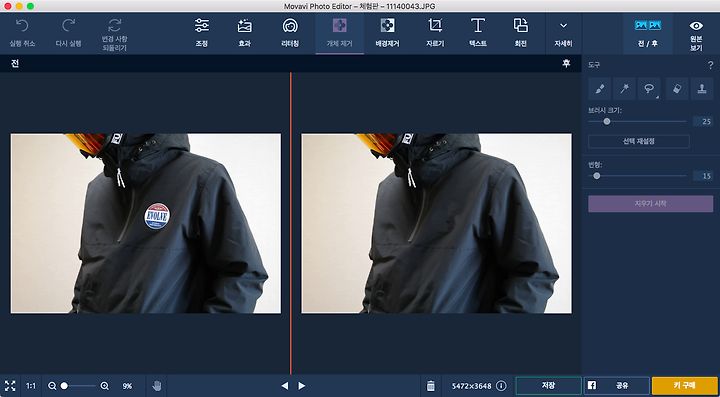Image resolution: width=720 pixels, height=397 pixels.
Task: Click the 5472×3648 image dimensions text
Action: coord(471,386)
